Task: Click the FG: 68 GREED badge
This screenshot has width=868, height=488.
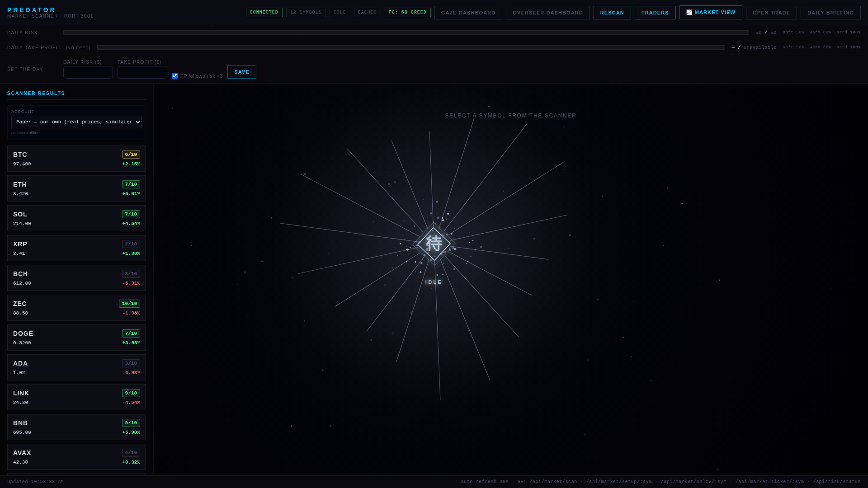Action: 408,13
